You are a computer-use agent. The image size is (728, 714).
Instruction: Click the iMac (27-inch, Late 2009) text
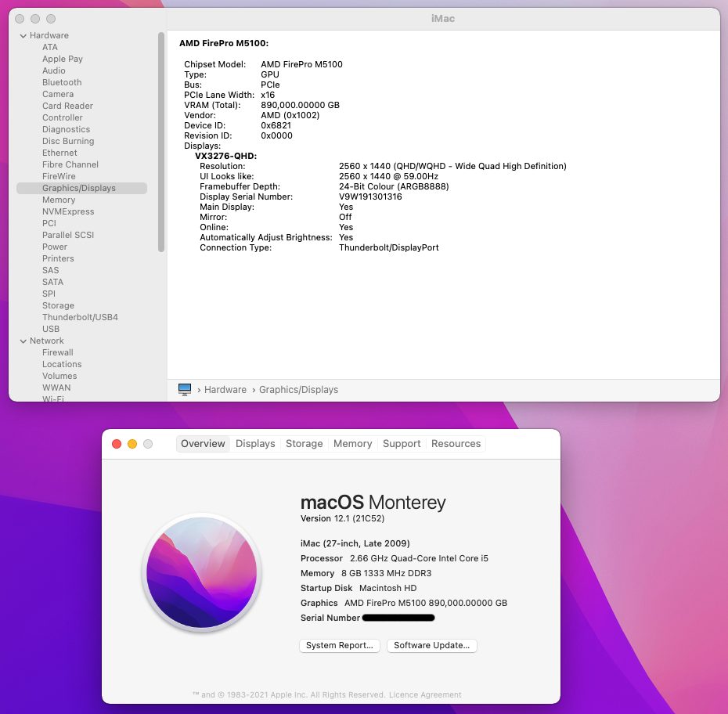tap(355, 543)
